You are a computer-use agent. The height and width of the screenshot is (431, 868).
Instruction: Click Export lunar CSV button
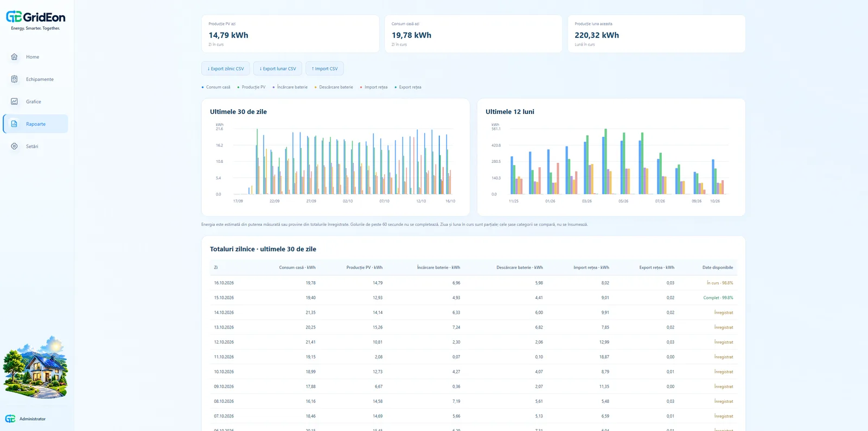tap(278, 68)
